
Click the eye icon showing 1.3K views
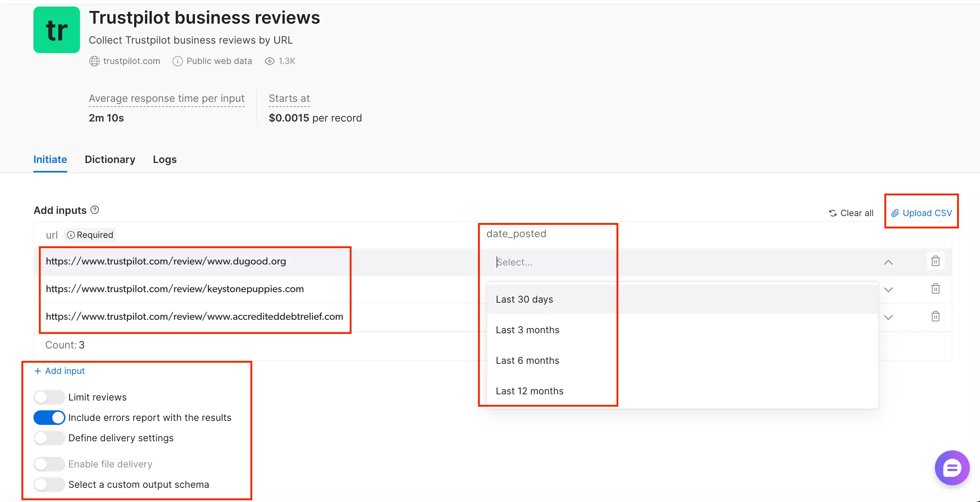click(x=269, y=61)
